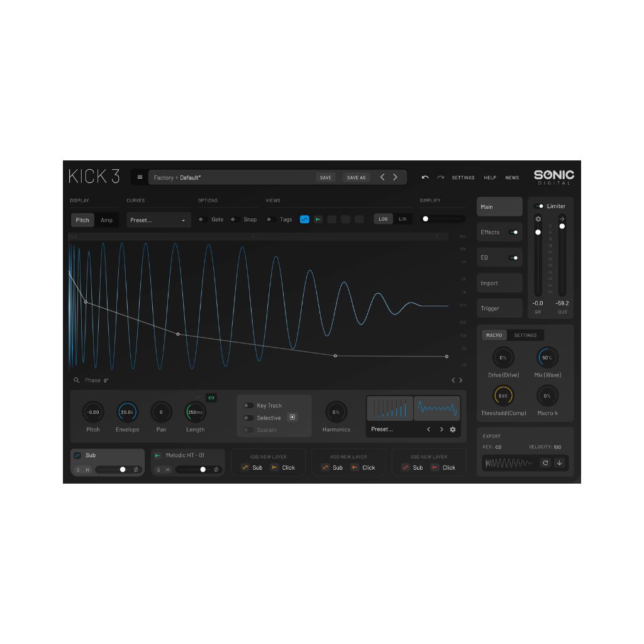Screen dimensions: 644x644
Task: Select the blue sub layer view icon
Action: (304, 219)
